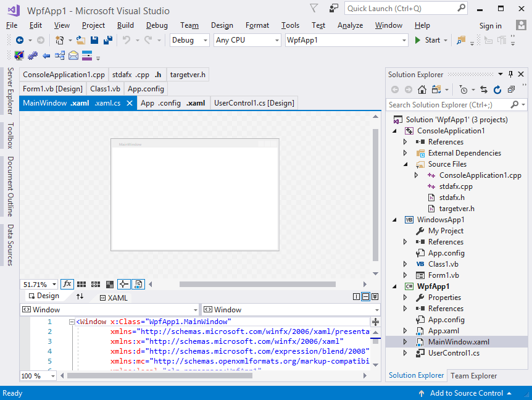Click Add to Source Control in status bar

(466, 393)
